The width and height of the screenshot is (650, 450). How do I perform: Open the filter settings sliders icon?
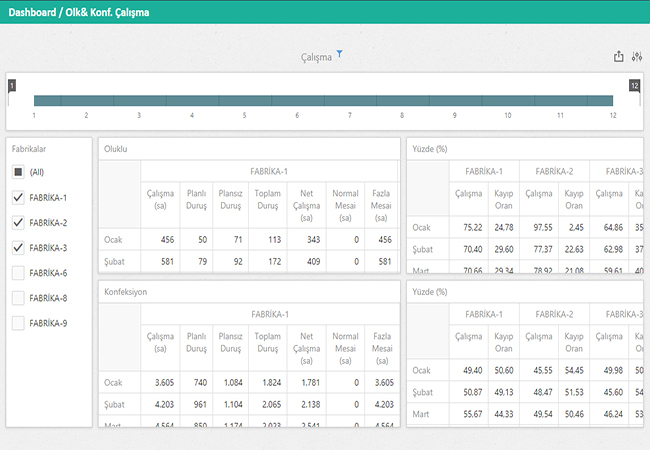tap(636, 57)
